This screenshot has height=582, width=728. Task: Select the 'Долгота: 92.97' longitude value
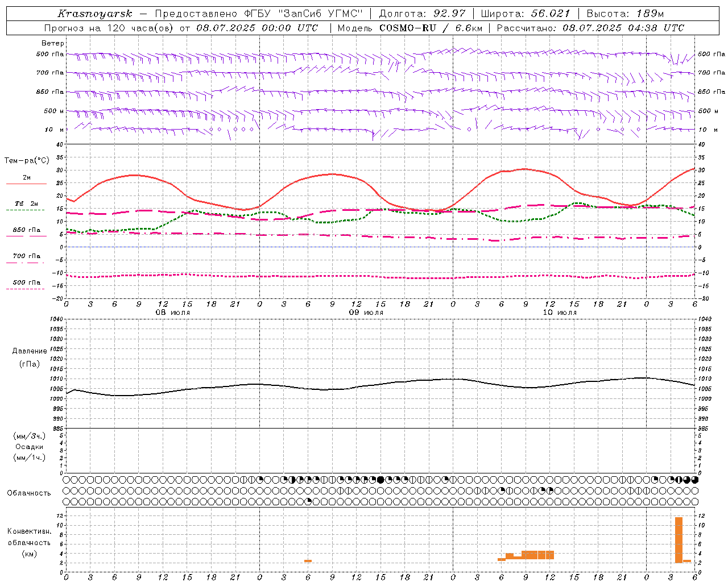pos(422,14)
